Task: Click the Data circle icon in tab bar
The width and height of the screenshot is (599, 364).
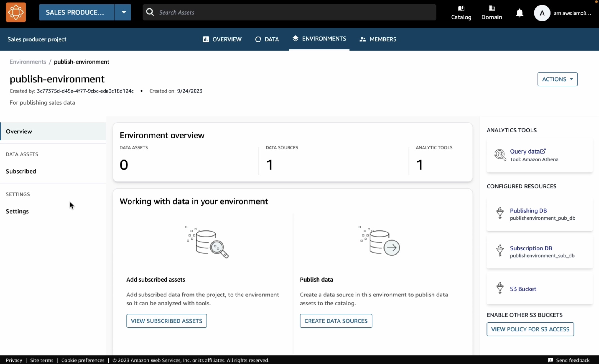Action: 258,39
